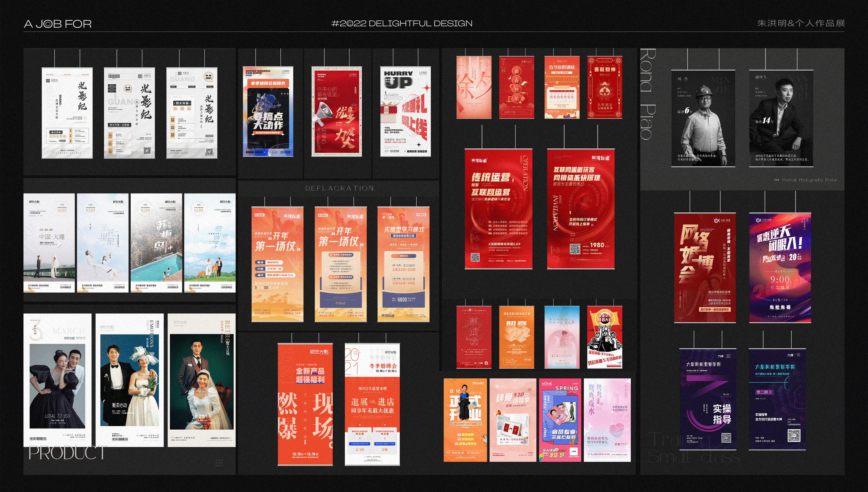The image size is (868, 492).
Task: Click the swimming pool 芬梅岛 poster
Action: [156, 243]
